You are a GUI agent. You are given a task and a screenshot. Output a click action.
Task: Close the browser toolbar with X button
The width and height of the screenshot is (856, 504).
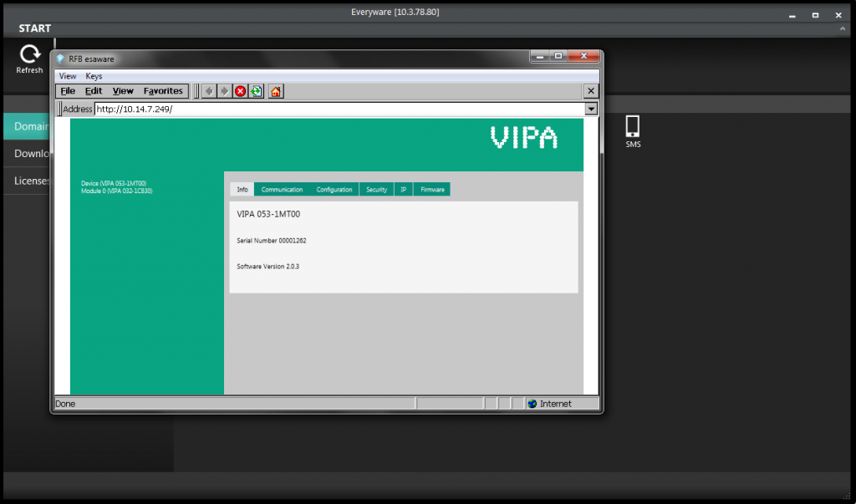point(591,91)
